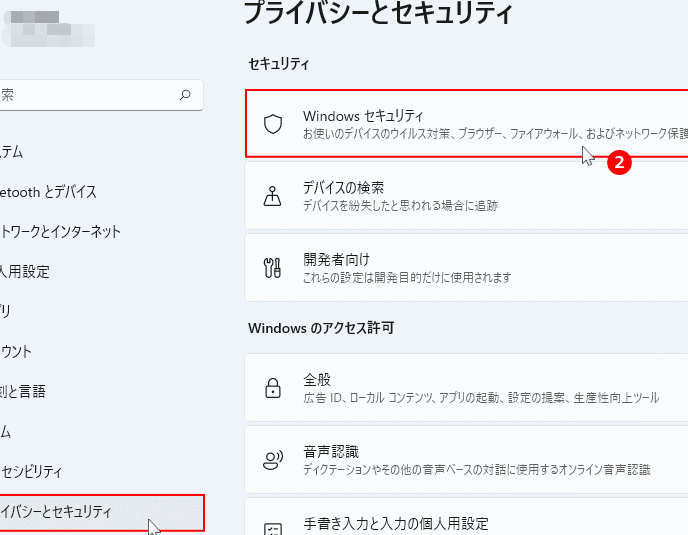Click the device location icon beside デバイスの検索
The width and height of the screenshot is (688, 535).
coord(272,196)
